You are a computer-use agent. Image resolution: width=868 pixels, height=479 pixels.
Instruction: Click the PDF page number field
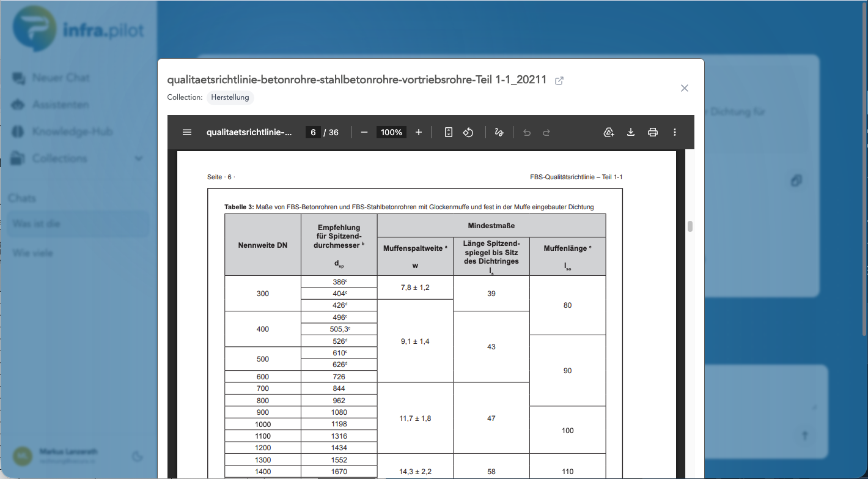[313, 132]
